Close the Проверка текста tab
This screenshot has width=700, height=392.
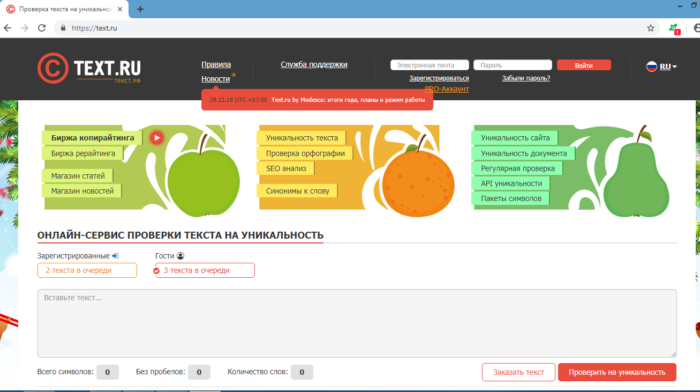(x=120, y=9)
